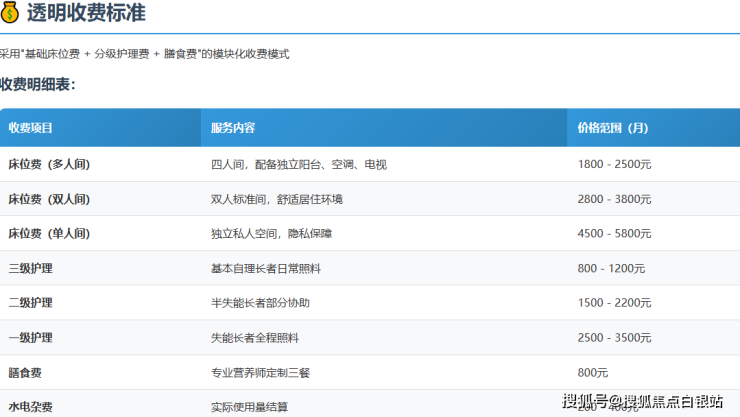The height and width of the screenshot is (417, 740).
Task: Select the 收费项目 column header
Action: 31,128
